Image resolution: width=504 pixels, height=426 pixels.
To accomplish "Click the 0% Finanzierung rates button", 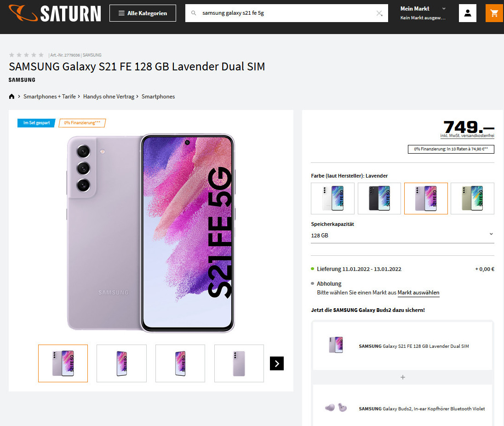I will [451, 149].
